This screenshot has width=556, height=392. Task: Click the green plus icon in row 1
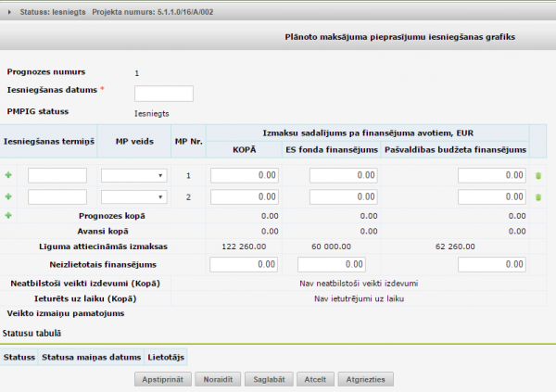pos(9,174)
